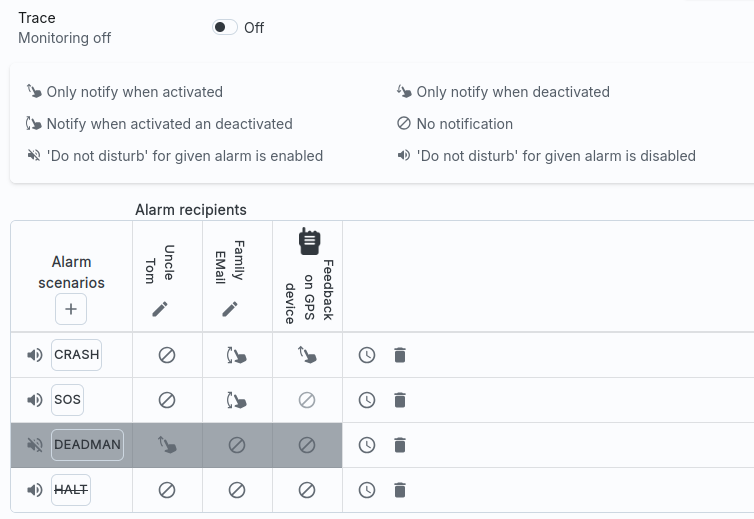Edit the Uncle Tom recipient
The image size is (754, 519).
tap(160, 309)
